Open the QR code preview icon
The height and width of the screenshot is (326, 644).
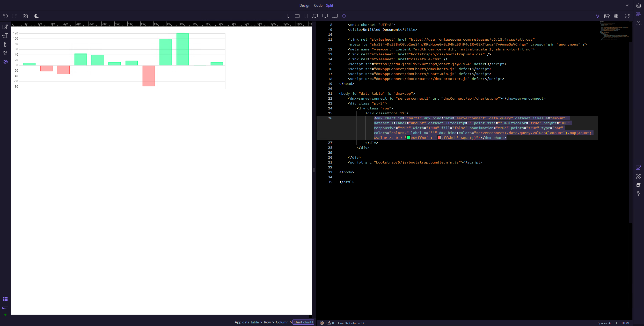pos(616,16)
